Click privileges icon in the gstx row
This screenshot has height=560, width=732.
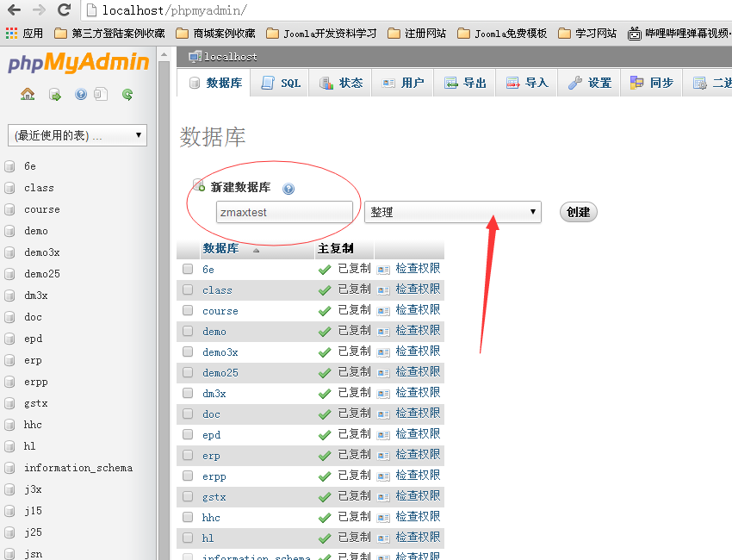tap(383, 497)
